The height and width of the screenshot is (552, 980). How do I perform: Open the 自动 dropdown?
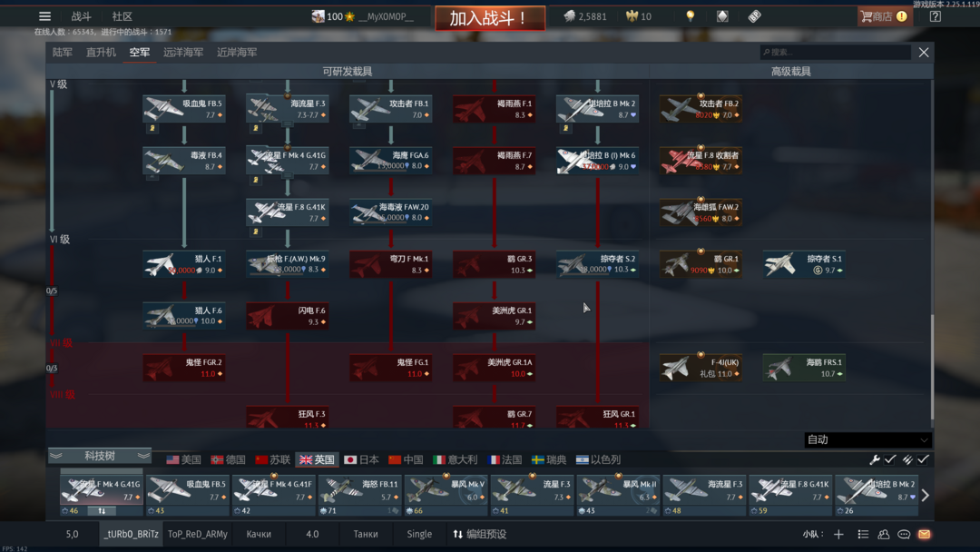pyautogui.click(x=867, y=439)
